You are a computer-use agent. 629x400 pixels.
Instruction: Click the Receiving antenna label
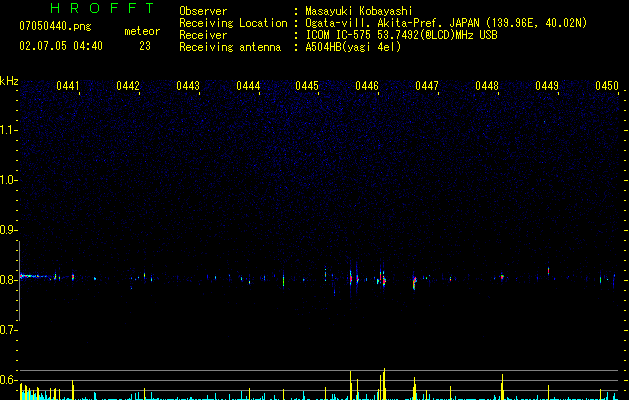click(x=230, y=47)
